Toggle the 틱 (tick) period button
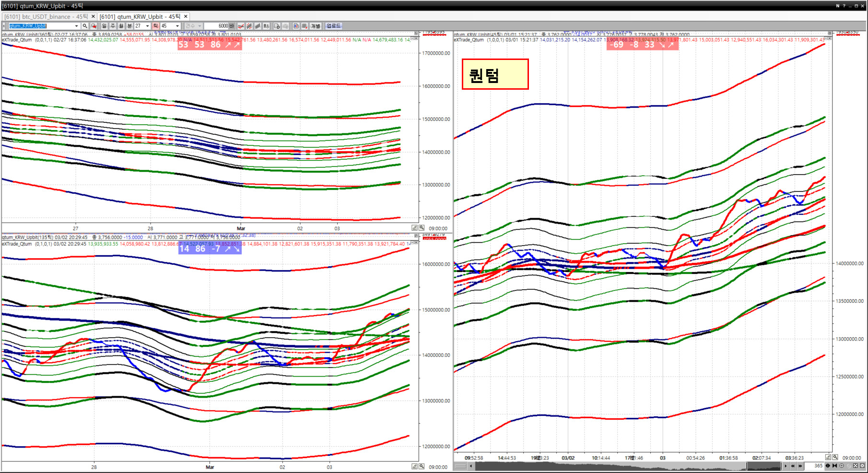 (155, 26)
